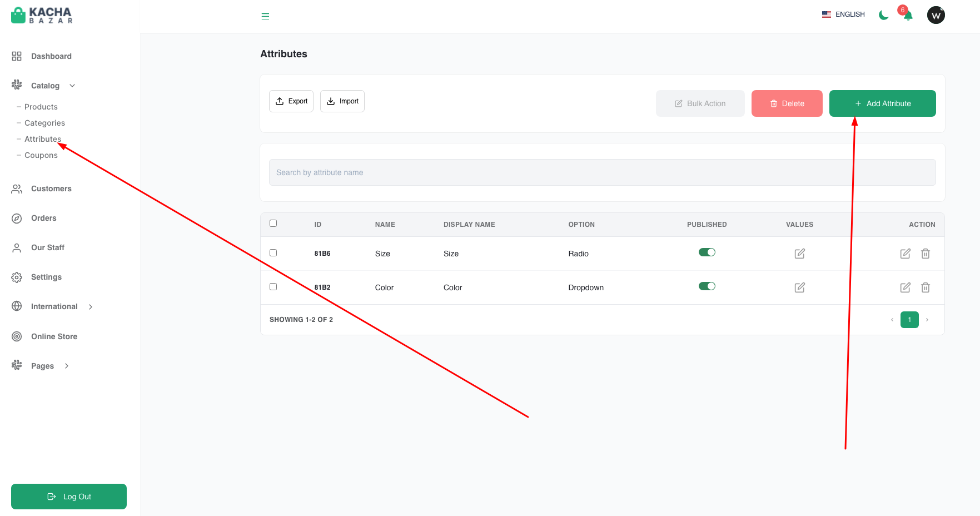Expand the International submenu
The image size is (980, 516).
(x=91, y=307)
